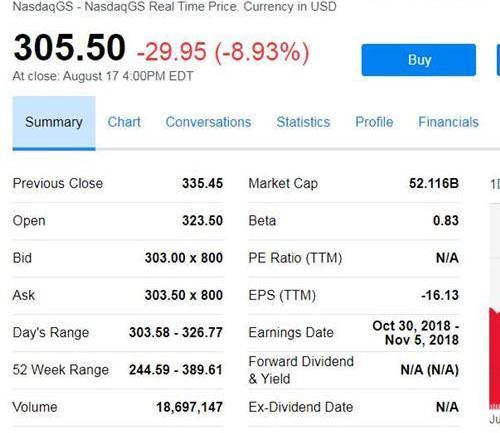Click the Ask value 303.50 x 800
This screenshot has width=500, height=433.
(x=184, y=295)
